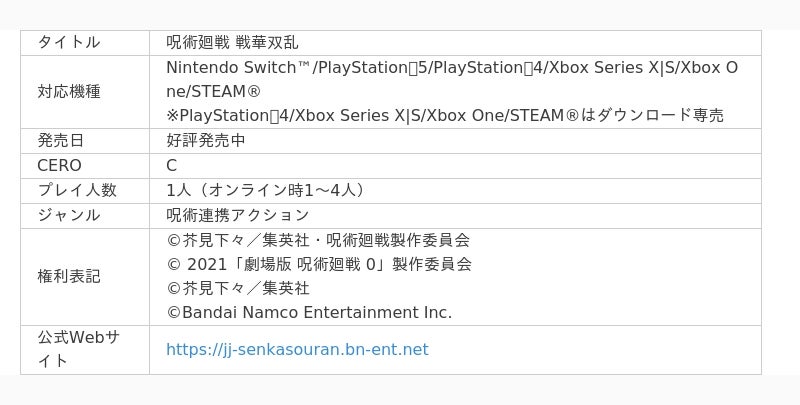Click the ダウンロード専売 note line
Image resolution: width=800 pixels, height=405 pixels.
tap(445, 115)
